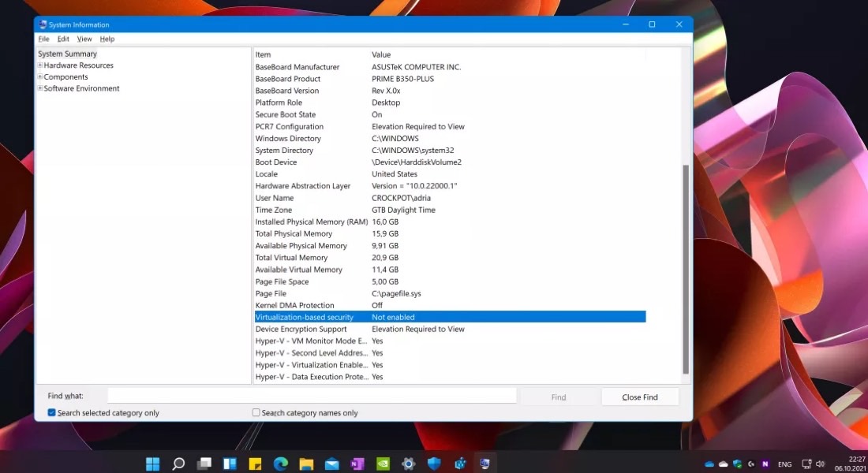The image size is (868, 473).
Task: Expand the Software Environment node
Action: point(39,88)
